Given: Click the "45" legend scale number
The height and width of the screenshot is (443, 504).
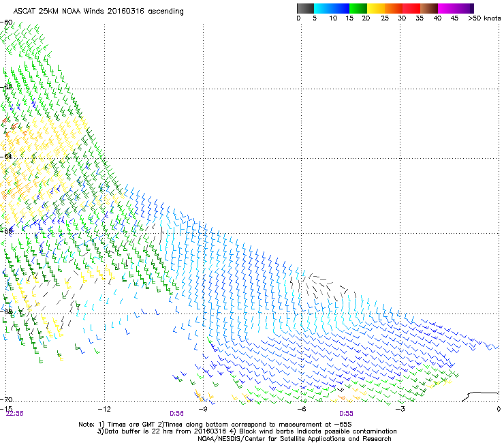Looking at the screenshot, I should (454, 18).
